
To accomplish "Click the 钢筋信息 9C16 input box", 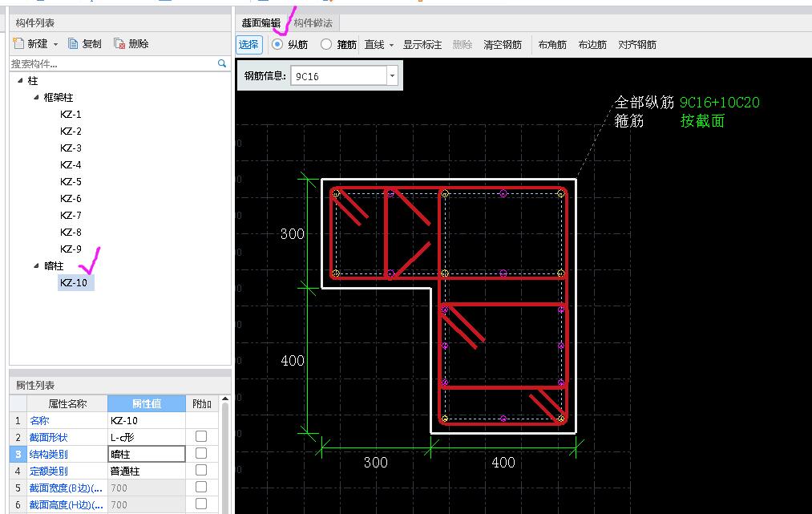I will [x=339, y=75].
